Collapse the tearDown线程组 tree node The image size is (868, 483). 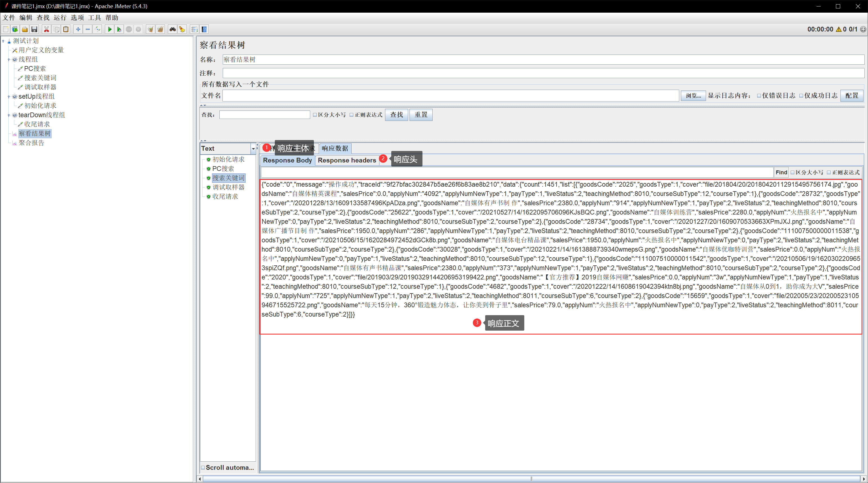pos(9,115)
